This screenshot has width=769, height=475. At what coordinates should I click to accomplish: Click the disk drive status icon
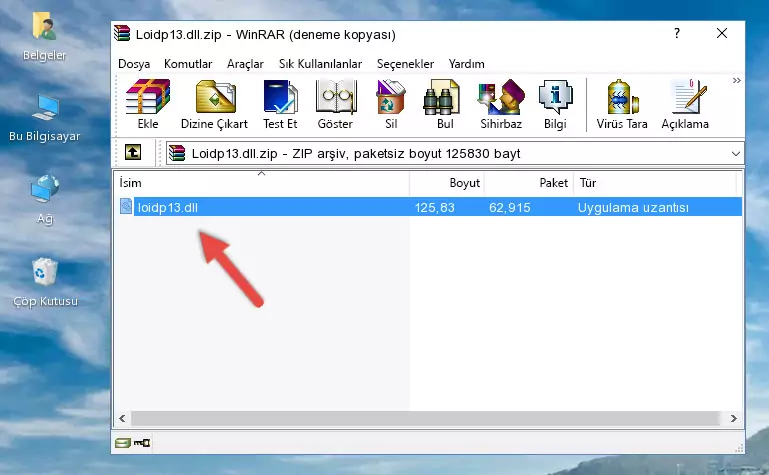coord(123,443)
